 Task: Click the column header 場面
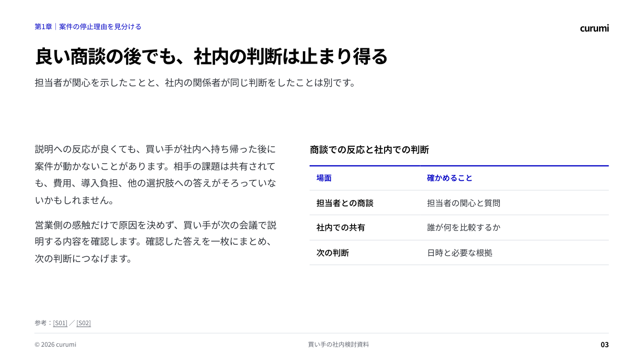click(324, 178)
